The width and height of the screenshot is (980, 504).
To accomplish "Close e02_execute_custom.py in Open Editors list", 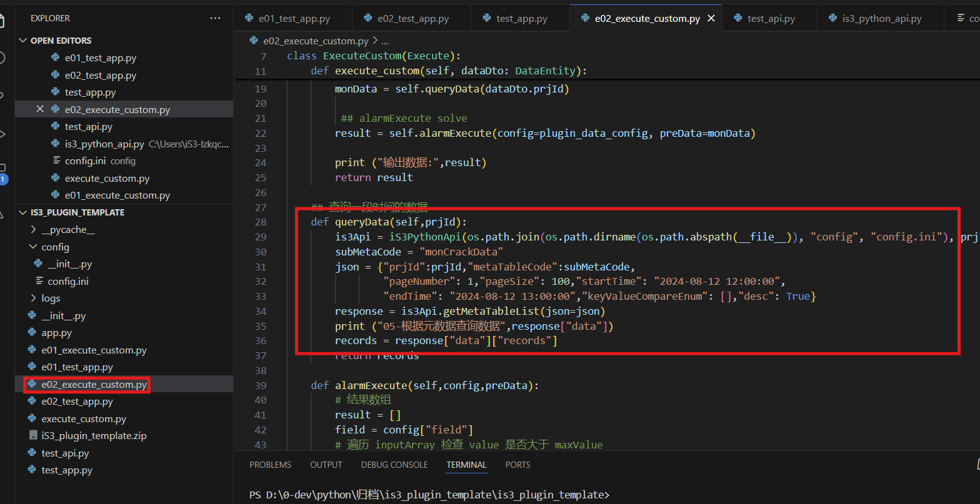I will [x=40, y=109].
